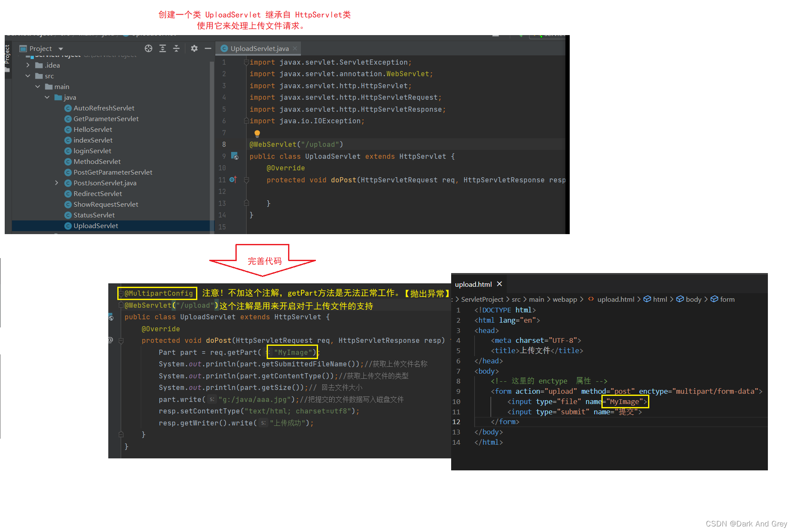794x532 pixels.
Task: Select UploadServlet in project tree
Action: coord(96,226)
